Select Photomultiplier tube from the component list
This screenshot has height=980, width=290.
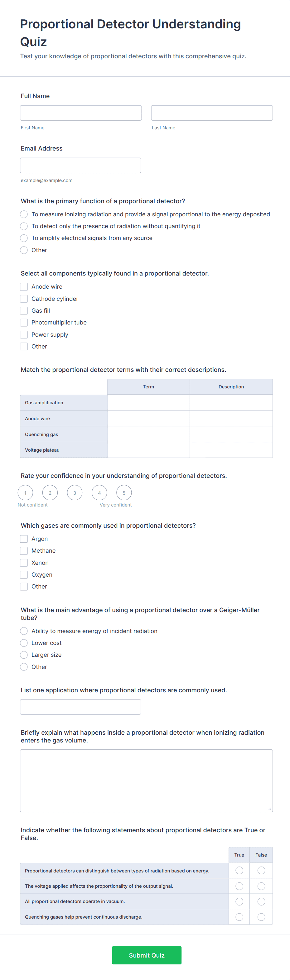(24, 322)
